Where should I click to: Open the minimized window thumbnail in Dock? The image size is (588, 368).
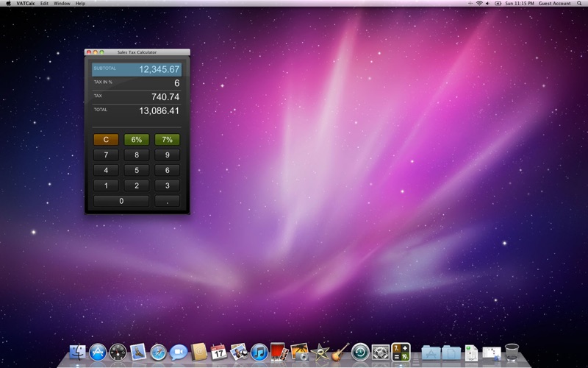click(492, 353)
